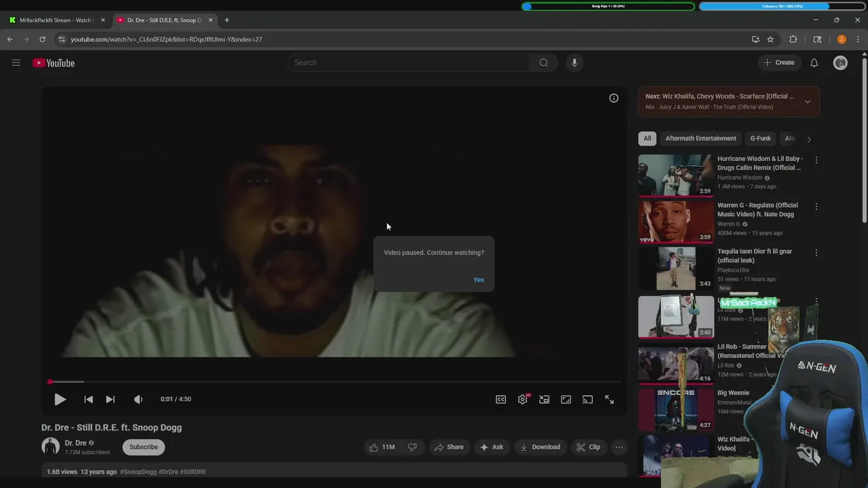
Task: Open more actions three-dot menu
Action: (619, 447)
